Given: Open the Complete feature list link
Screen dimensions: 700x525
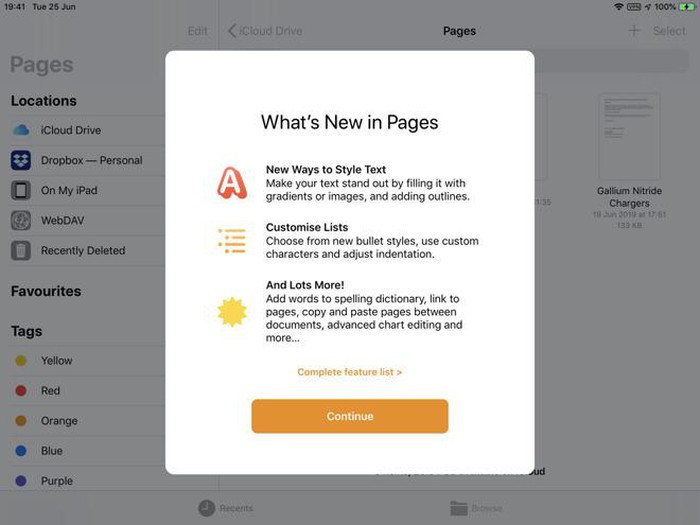Looking at the screenshot, I should pos(350,372).
